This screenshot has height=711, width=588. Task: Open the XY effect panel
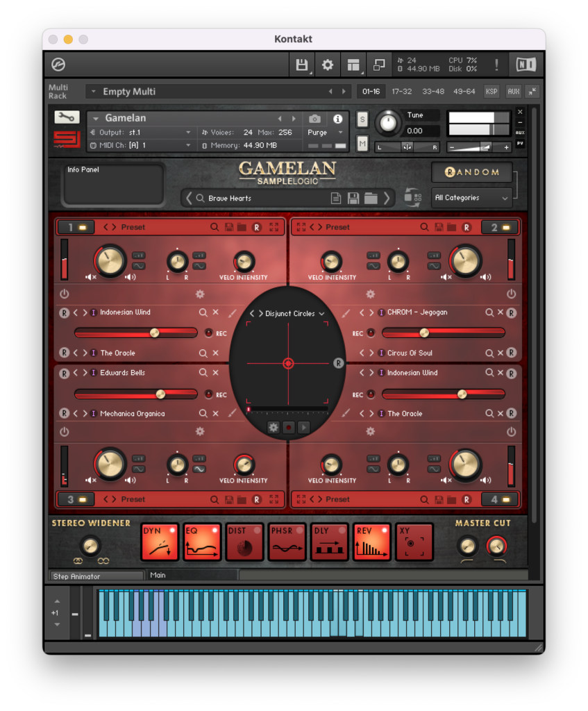pos(413,542)
